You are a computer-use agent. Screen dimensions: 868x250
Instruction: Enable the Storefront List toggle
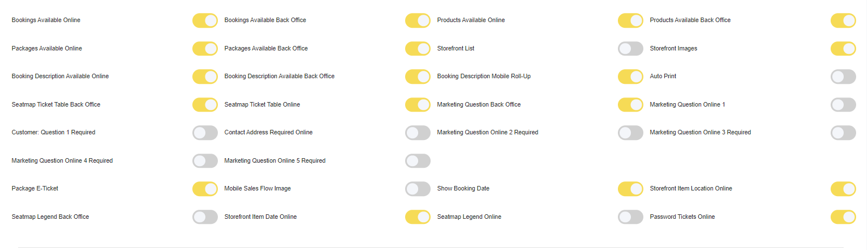pos(630,49)
